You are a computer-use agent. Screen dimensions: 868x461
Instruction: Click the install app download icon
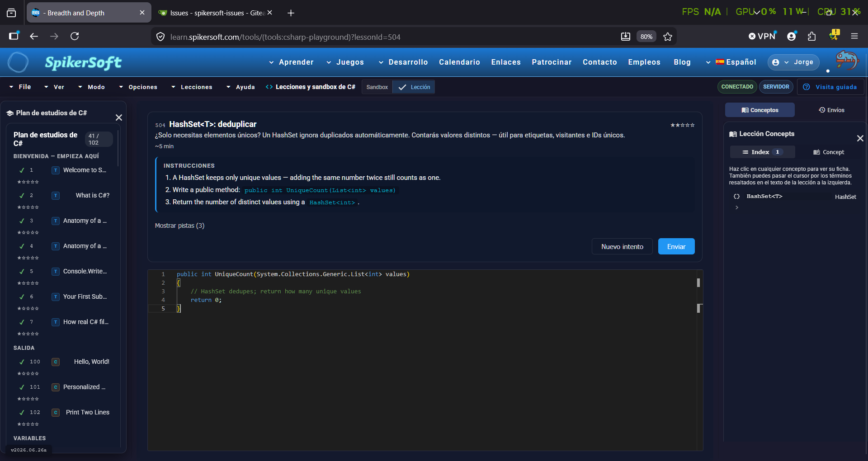[625, 37]
